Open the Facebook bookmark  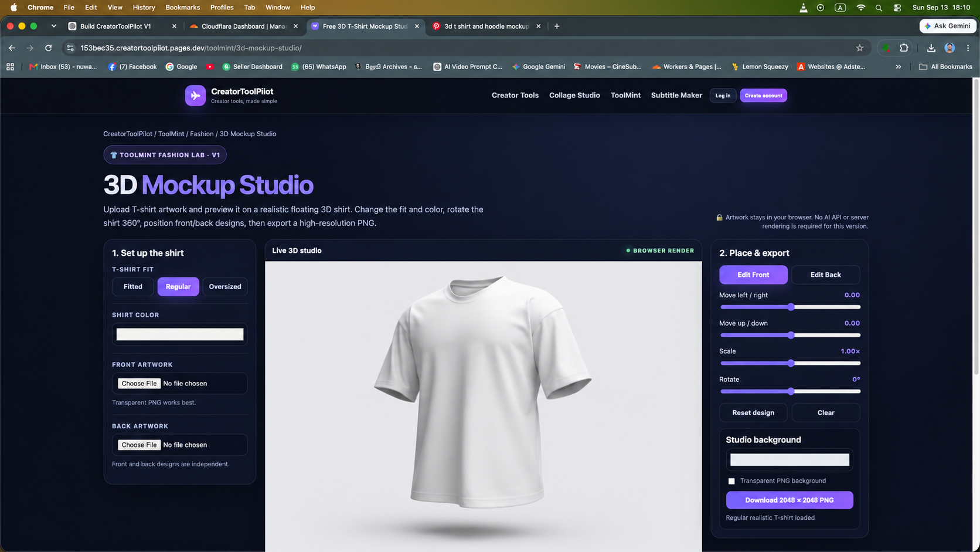coord(132,67)
